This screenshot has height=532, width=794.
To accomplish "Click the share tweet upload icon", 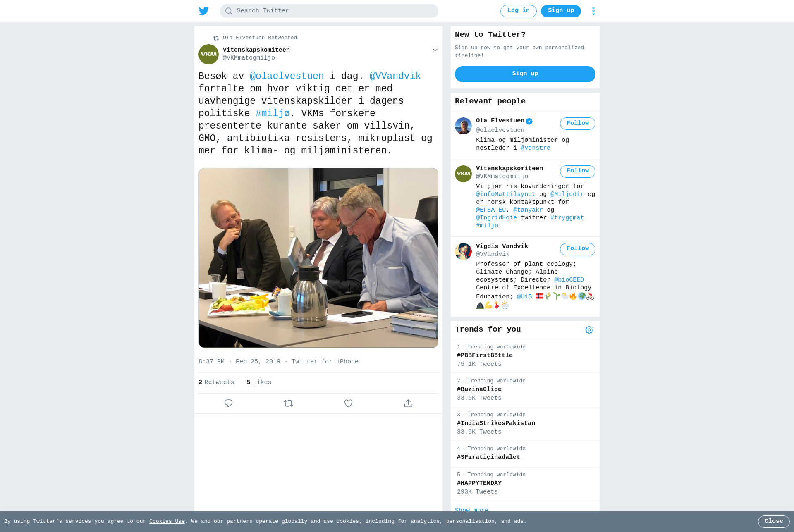I will [x=408, y=403].
